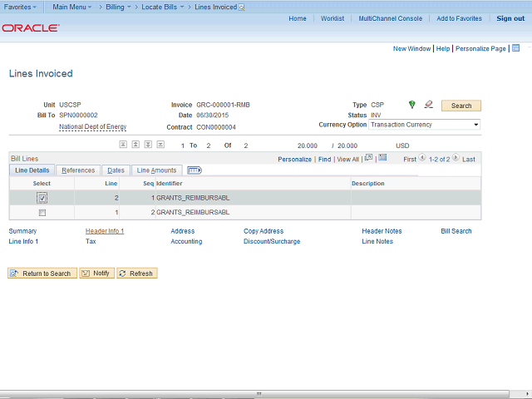Open the Header Info 1 link

pyautogui.click(x=105, y=231)
